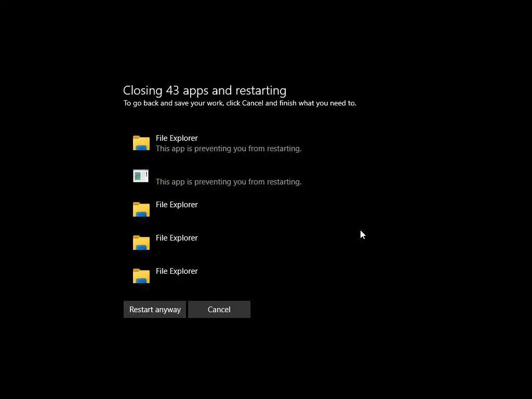Click the third File Explorer label
The image size is (532, 399).
point(177,205)
